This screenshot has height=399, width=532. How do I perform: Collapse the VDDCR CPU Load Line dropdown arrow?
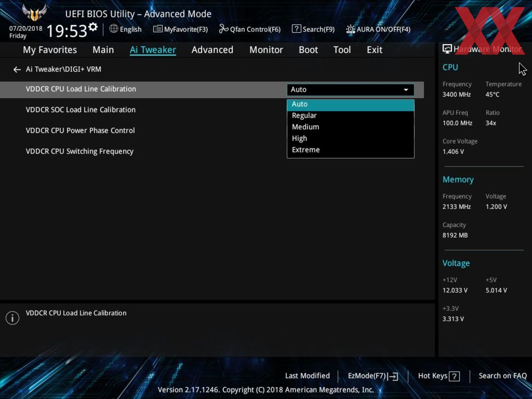[406, 90]
